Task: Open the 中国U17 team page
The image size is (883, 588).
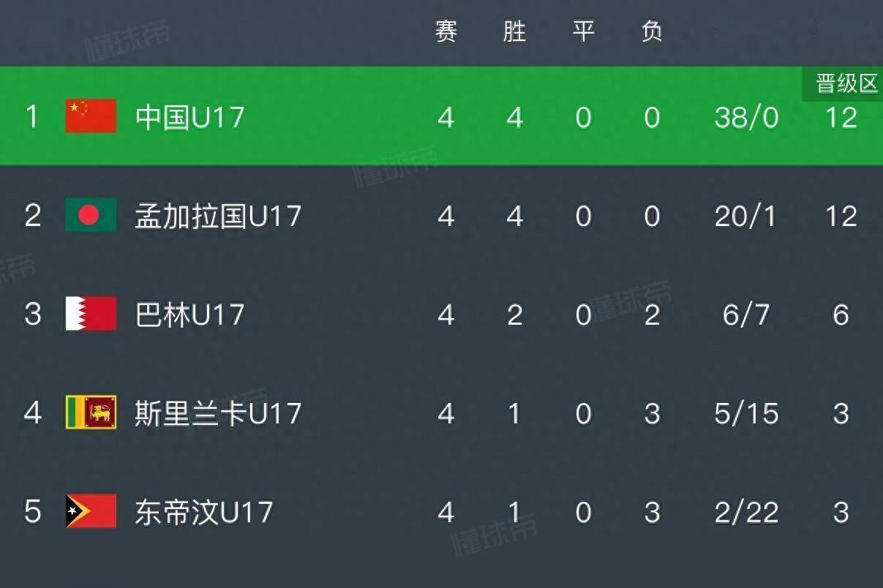Action: [x=189, y=117]
